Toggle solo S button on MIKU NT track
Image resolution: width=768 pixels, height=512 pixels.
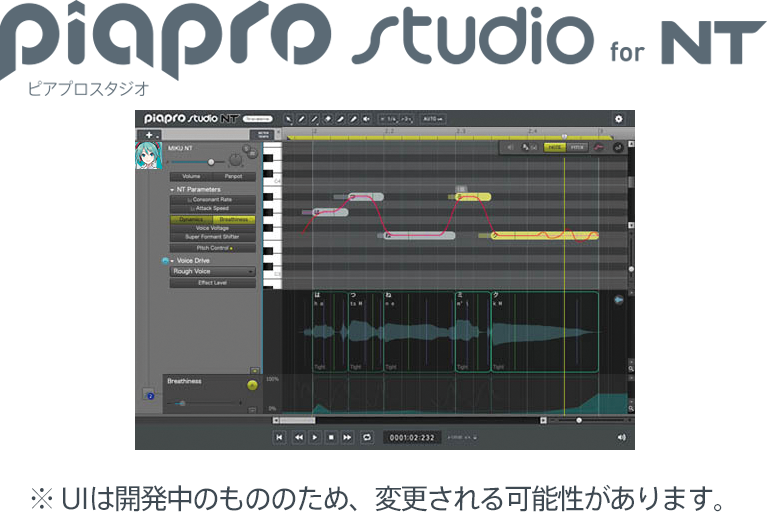point(246,148)
